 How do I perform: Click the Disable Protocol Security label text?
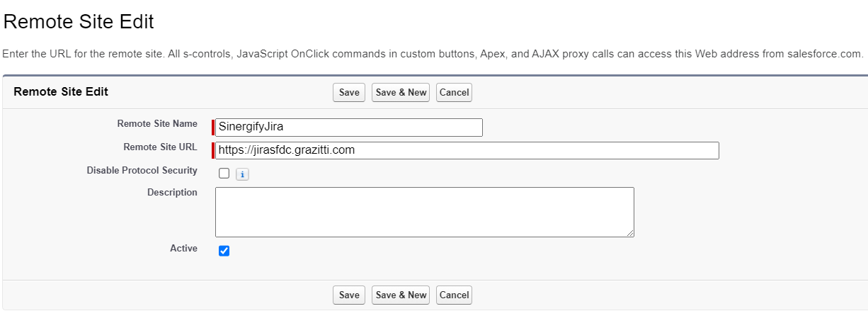142,171
